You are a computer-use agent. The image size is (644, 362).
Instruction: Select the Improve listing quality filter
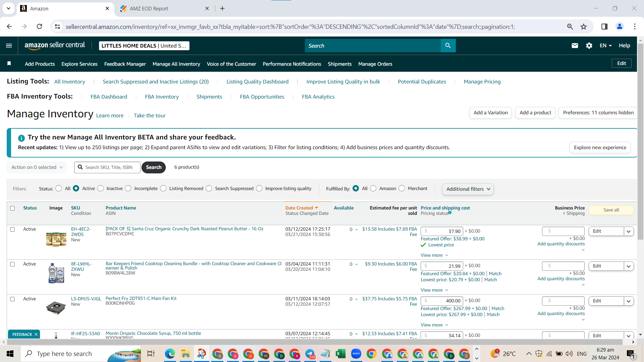tap(259, 188)
